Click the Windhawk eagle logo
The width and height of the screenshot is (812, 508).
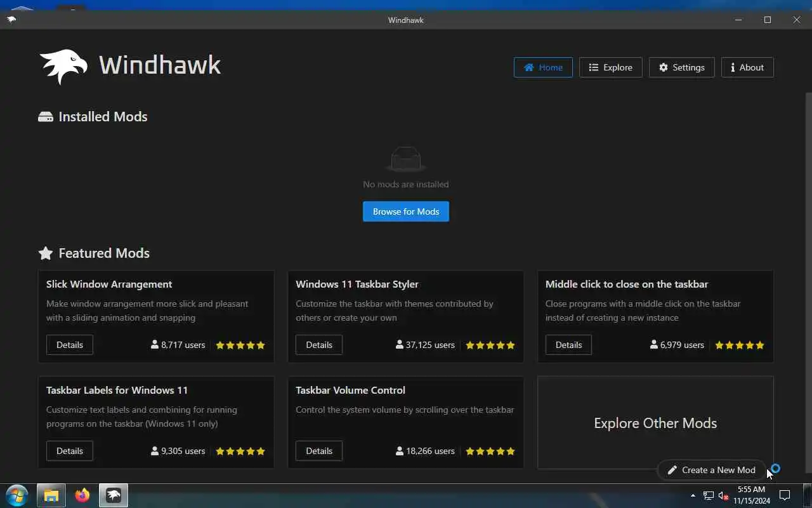63,66
